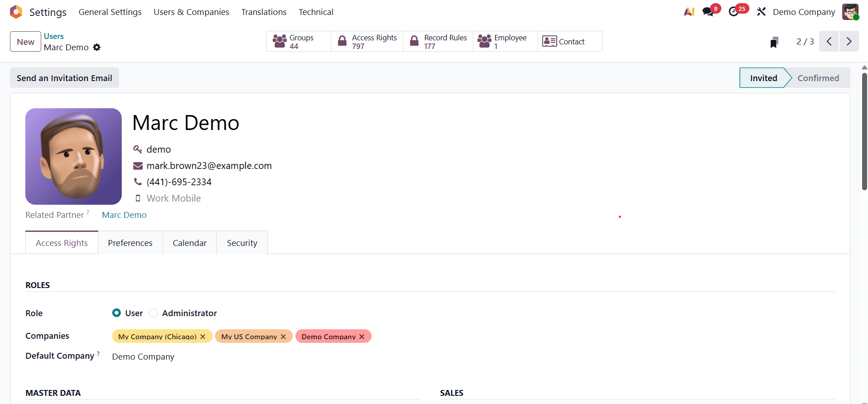Click the My US Company tag
This screenshot has width=868, height=404.
pos(249,337)
